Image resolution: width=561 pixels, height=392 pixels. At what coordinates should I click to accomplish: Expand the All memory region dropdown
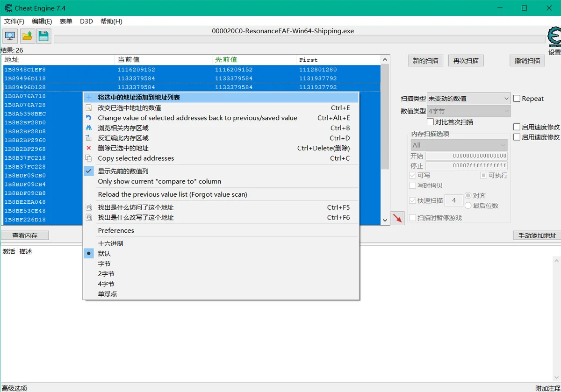tap(459, 145)
